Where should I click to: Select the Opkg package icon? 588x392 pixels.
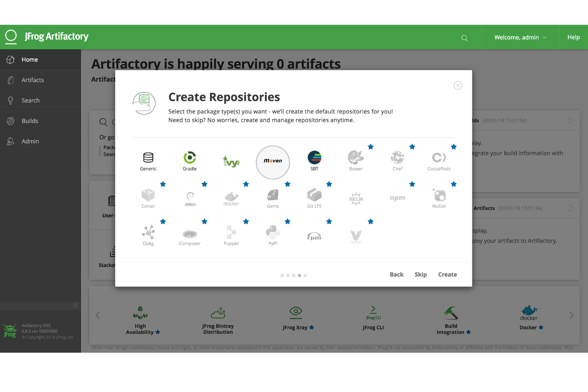(x=148, y=232)
